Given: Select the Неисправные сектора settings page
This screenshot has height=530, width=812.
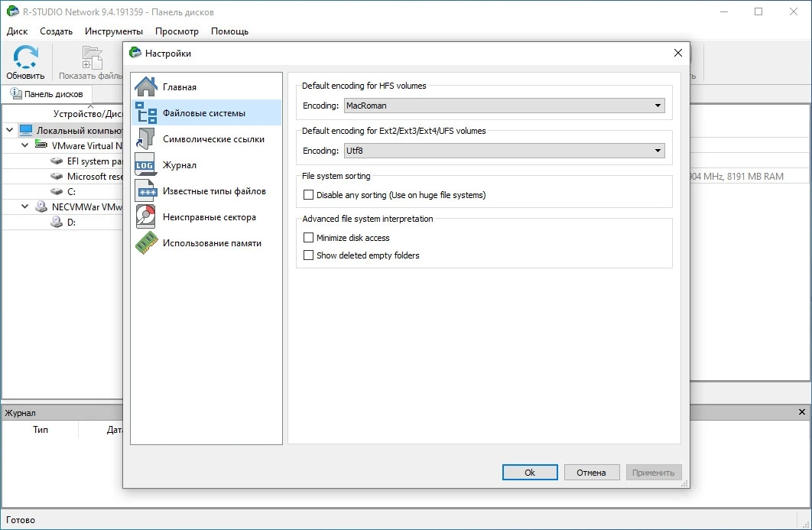Looking at the screenshot, I should (x=206, y=216).
